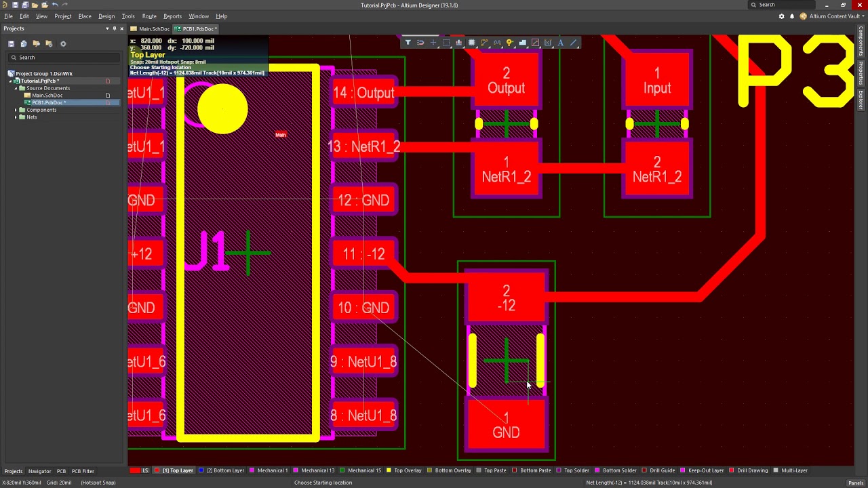Switch to Navigator panel tab
The width and height of the screenshot is (868, 488).
[x=39, y=471]
